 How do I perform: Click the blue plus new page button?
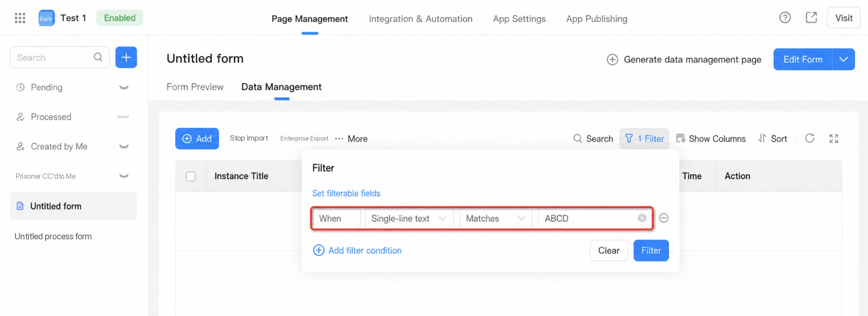(126, 57)
